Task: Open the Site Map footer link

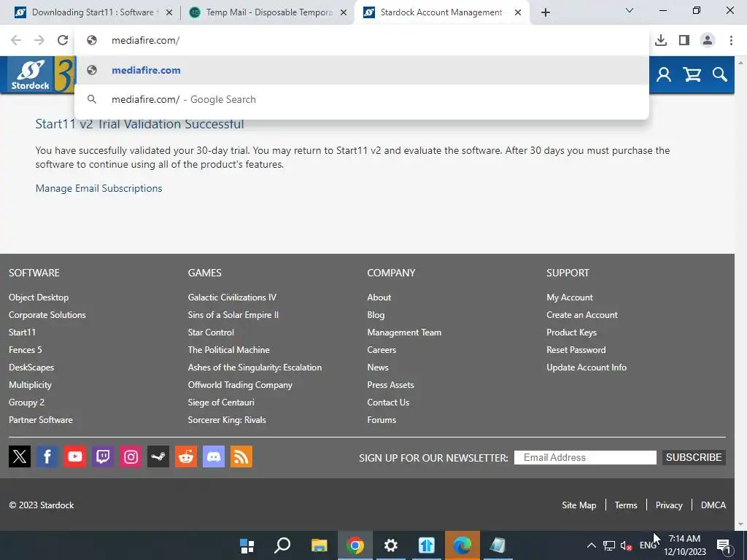Action: point(578,505)
